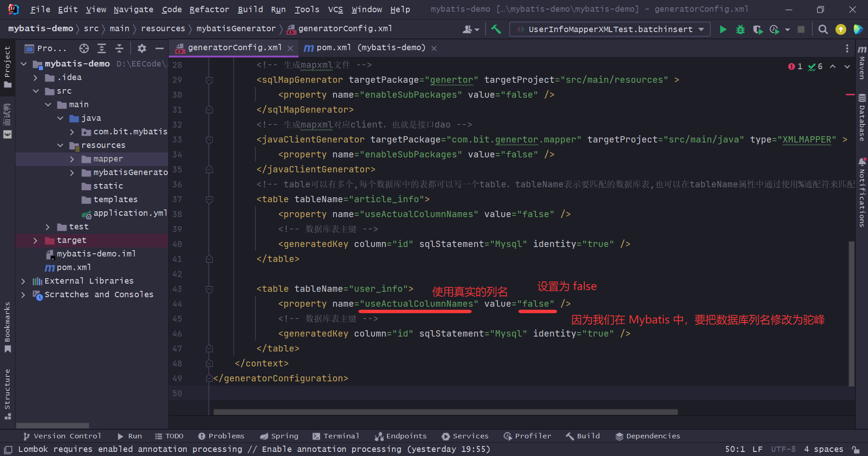
Task: Run the UserInfoMapperXMLTest configuration with the green play icon
Action: [723, 29]
